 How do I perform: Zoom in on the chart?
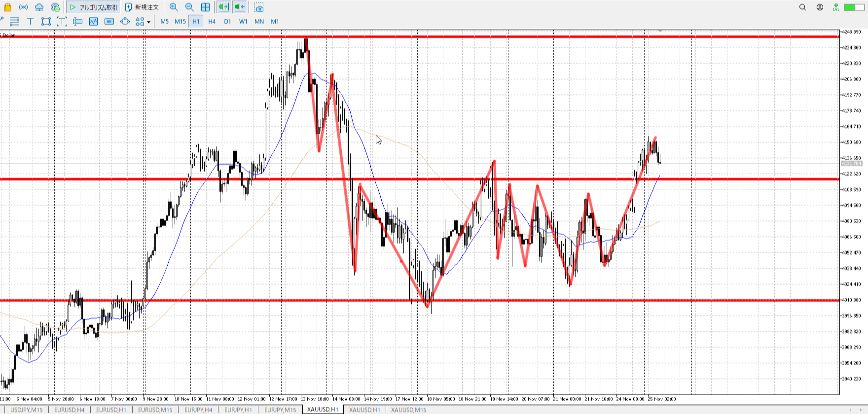click(174, 7)
